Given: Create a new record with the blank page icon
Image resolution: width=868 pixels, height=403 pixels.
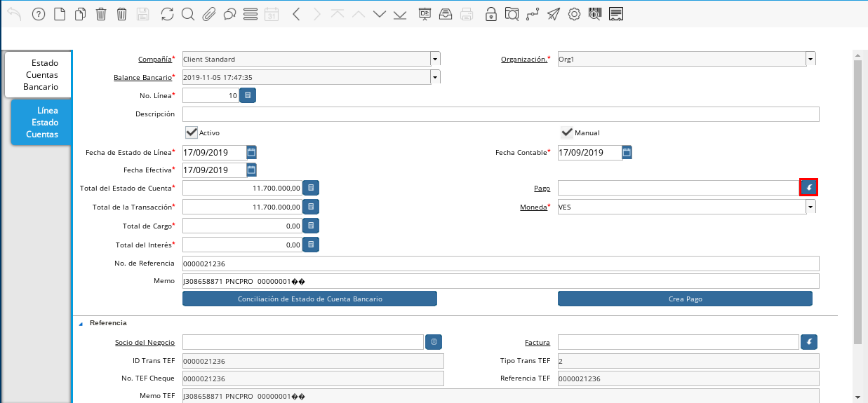Looking at the screenshot, I should click(60, 14).
